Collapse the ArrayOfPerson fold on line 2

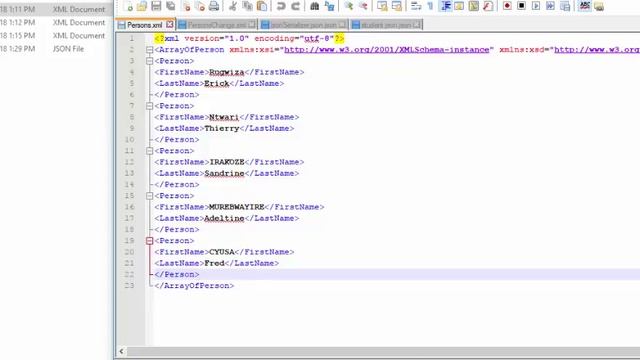[x=149, y=50]
